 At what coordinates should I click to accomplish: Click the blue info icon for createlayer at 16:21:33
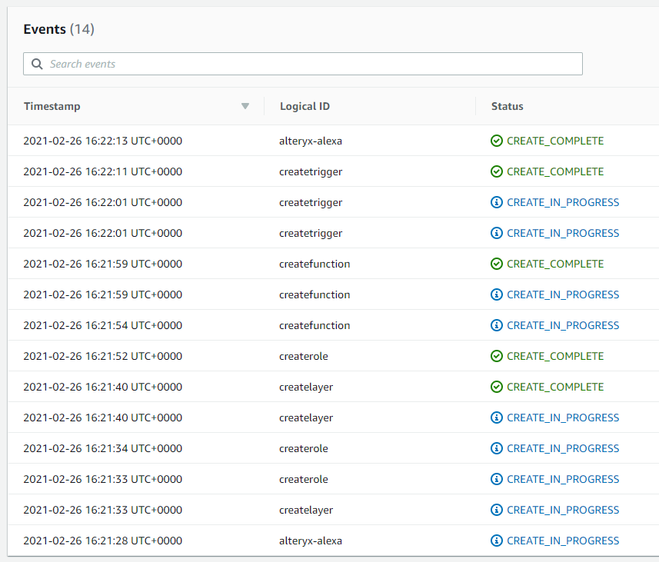[496, 510]
